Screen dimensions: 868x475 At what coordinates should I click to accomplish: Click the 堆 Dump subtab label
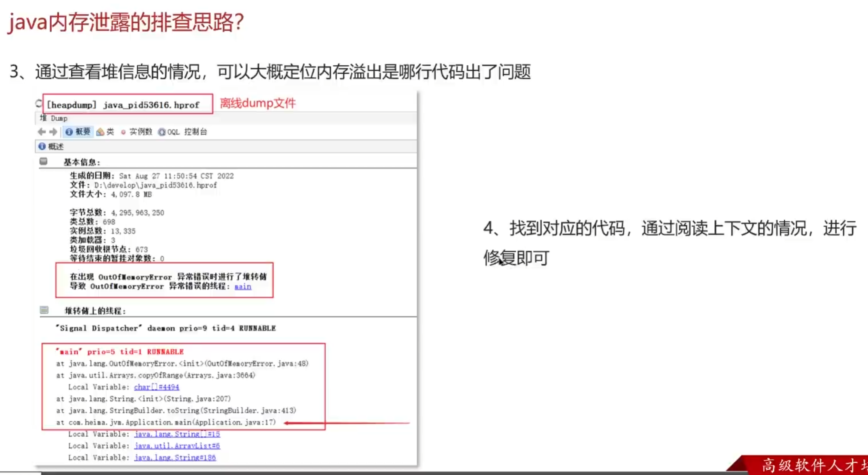[54, 118]
